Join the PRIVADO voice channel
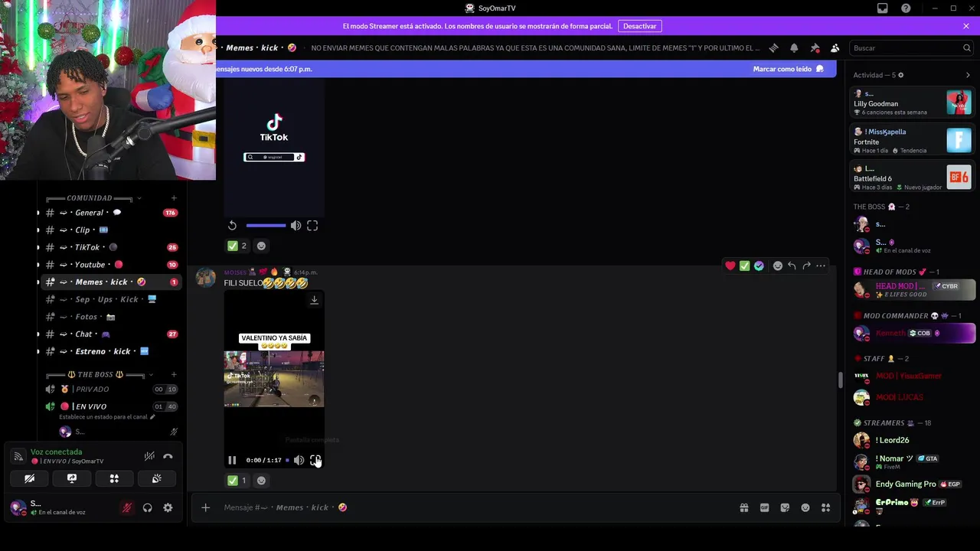The width and height of the screenshot is (980, 551). [x=111, y=389]
